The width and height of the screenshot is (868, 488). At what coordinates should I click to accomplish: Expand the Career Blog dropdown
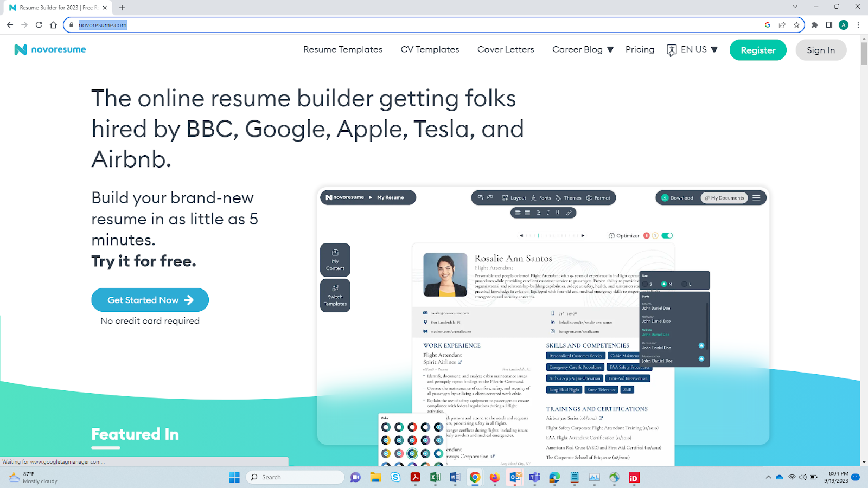[583, 49]
